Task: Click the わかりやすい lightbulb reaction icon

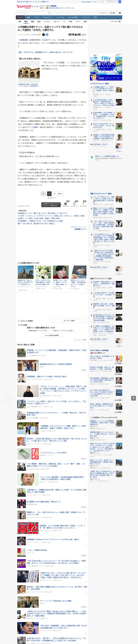Action: tap(74, 204)
